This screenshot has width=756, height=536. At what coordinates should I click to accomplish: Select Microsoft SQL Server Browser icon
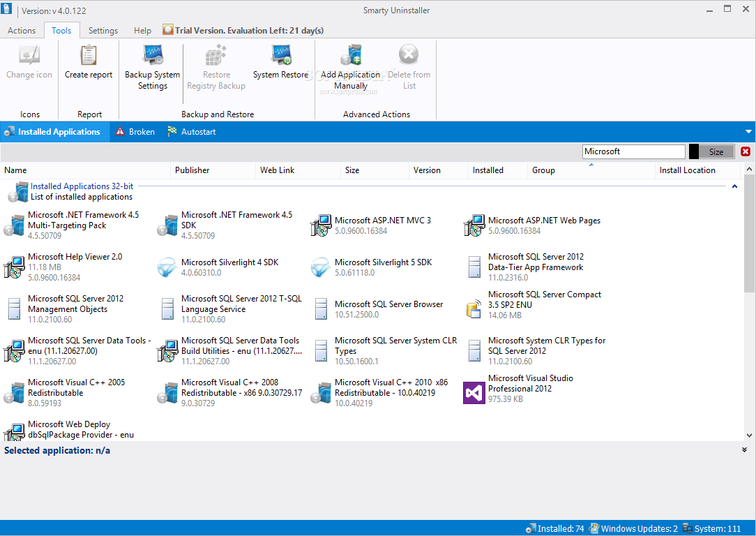click(x=321, y=309)
